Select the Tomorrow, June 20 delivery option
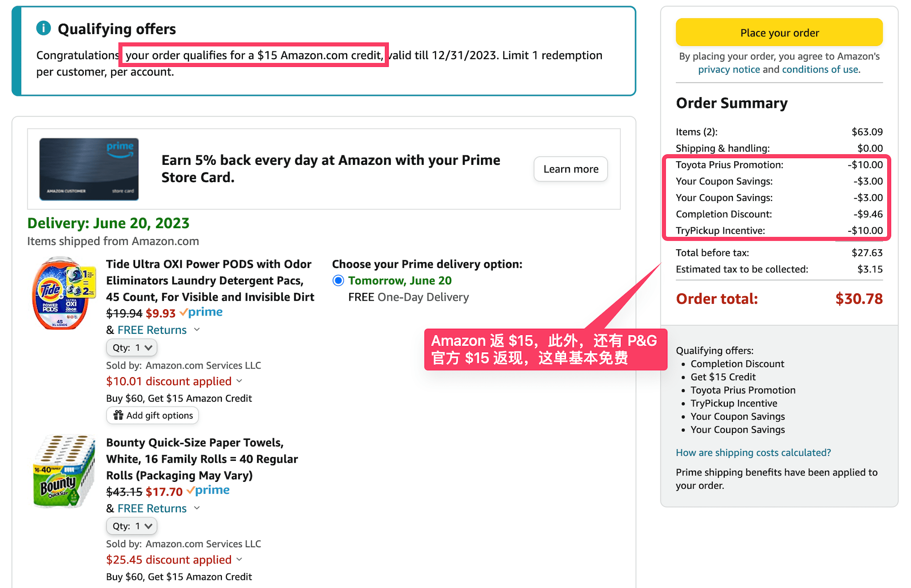Image resolution: width=911 pixels, height=588 pixels. click(x=338, y=281)
